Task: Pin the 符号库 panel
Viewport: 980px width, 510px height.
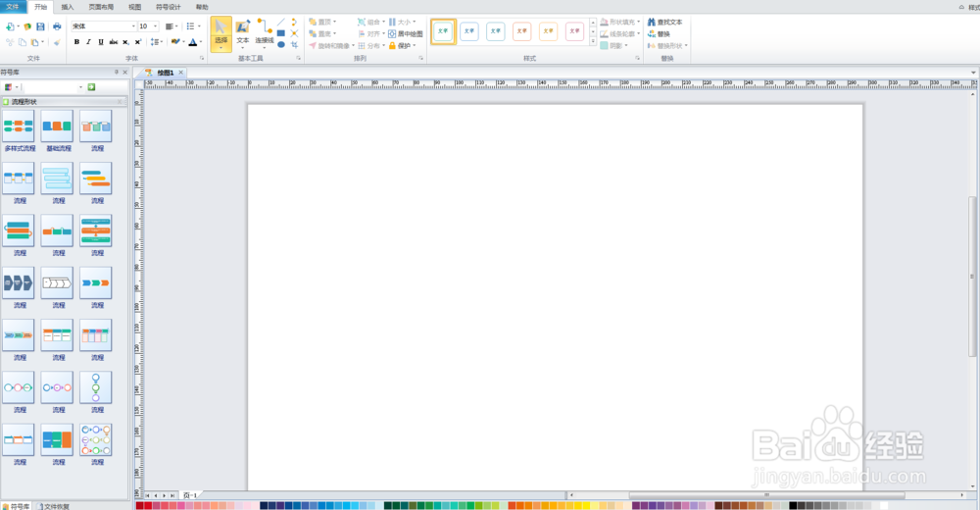Action: click(x=117, y=73)
